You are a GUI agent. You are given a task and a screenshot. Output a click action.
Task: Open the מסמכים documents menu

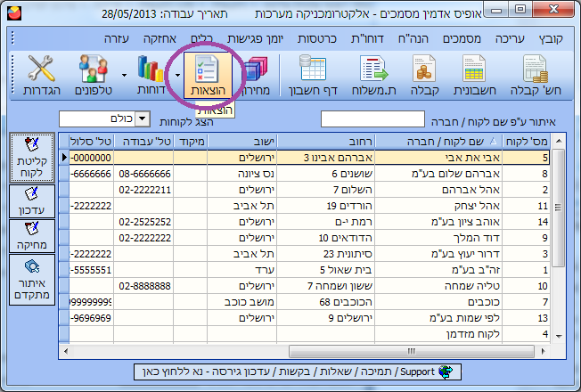(462, 38)
